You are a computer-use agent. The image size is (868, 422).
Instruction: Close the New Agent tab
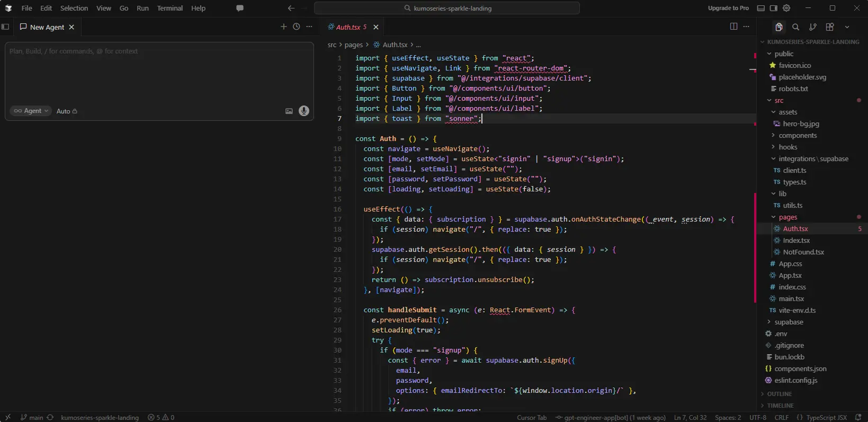(71, 27)
